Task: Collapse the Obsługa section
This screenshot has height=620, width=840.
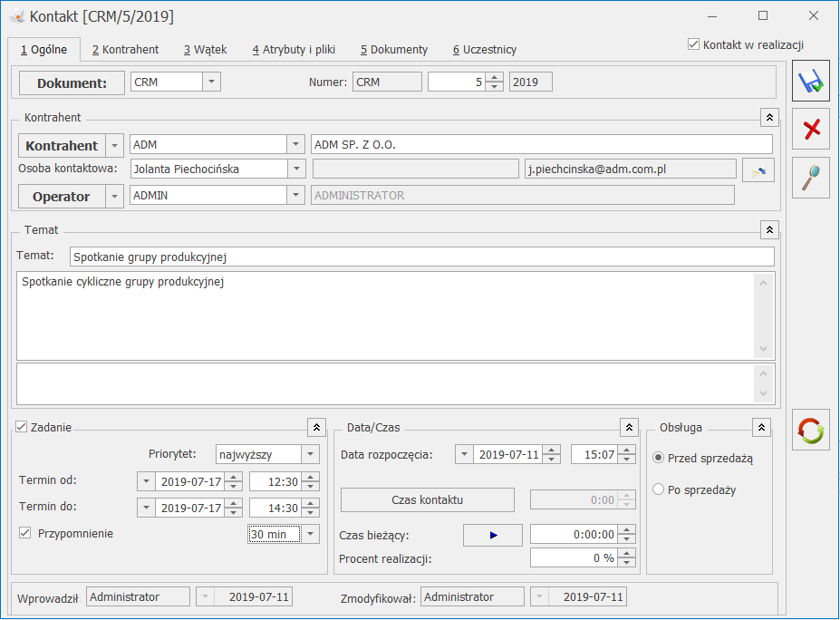Action: point(762,428)
